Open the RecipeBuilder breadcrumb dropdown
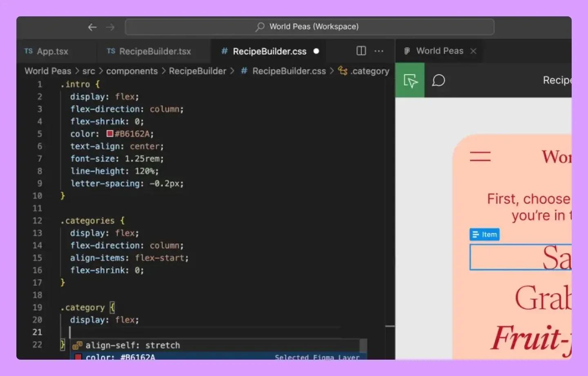Image resolution: width=588 pixels, height=376 pixels. [198, 71]
